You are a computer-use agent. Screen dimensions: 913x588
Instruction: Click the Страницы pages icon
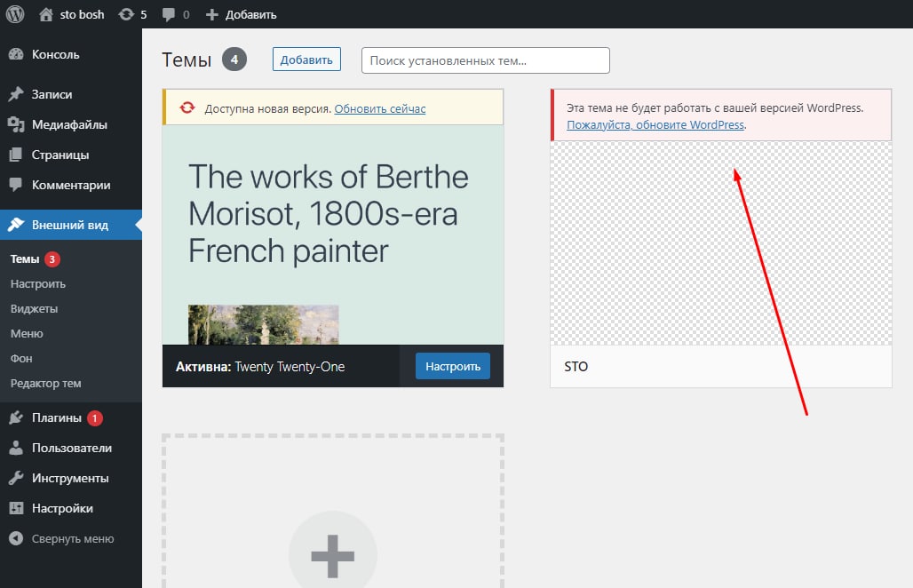[x=16, y=155]
